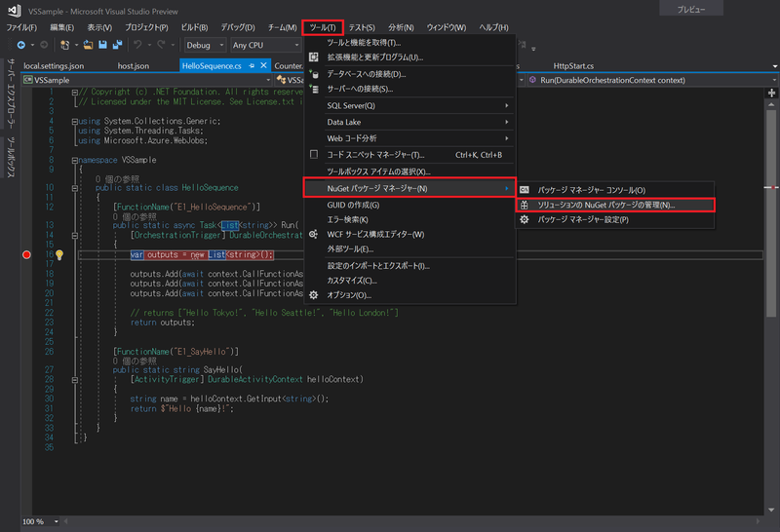Collapse the HelloSequence class outline box
Image resolution: width=780 pixels, height=532 pixels.
pyautogui.click(x=75, y=188)
